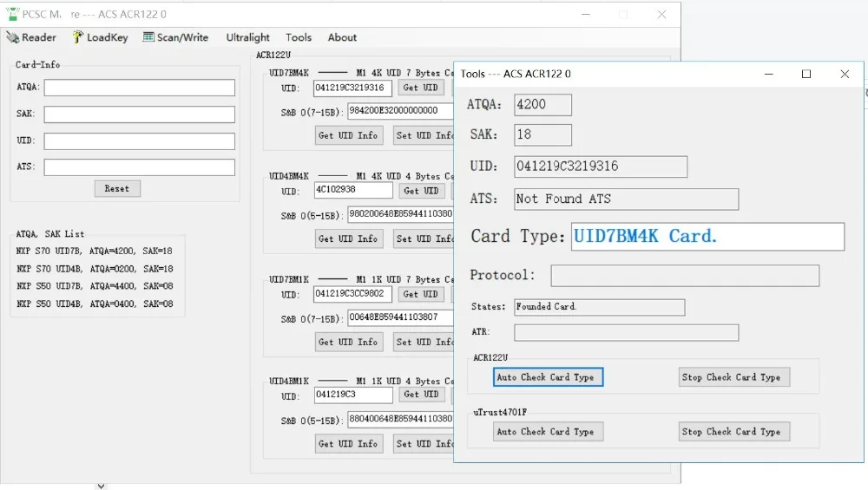Edit UID7BM4K S&B field 984200E32000000000
868x490 pixels.
pyautogui.click(x=400, y=111)
